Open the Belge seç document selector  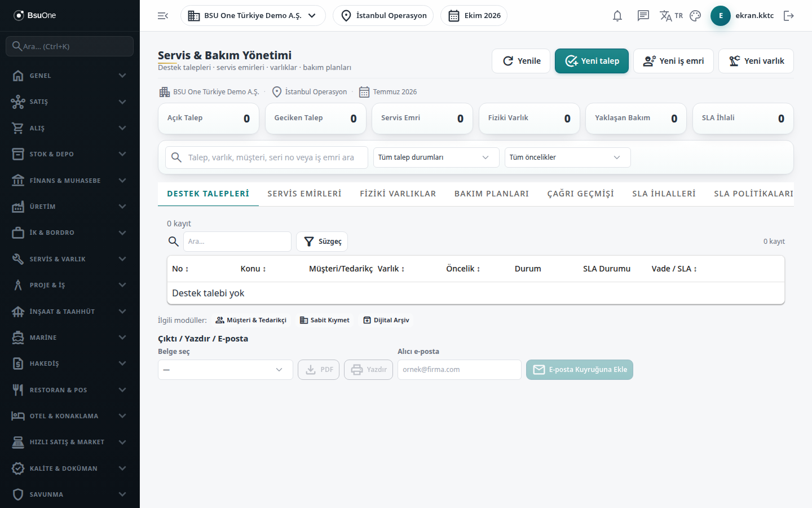point(226,370)
